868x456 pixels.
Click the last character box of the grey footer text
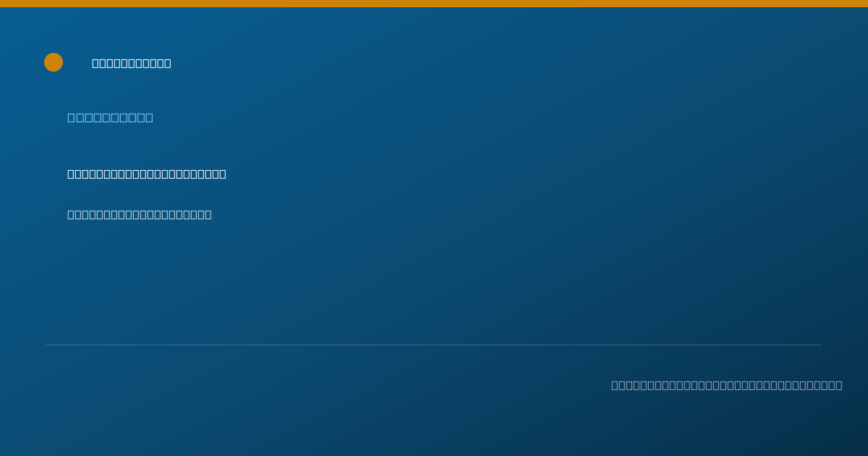tap(839, 385)
